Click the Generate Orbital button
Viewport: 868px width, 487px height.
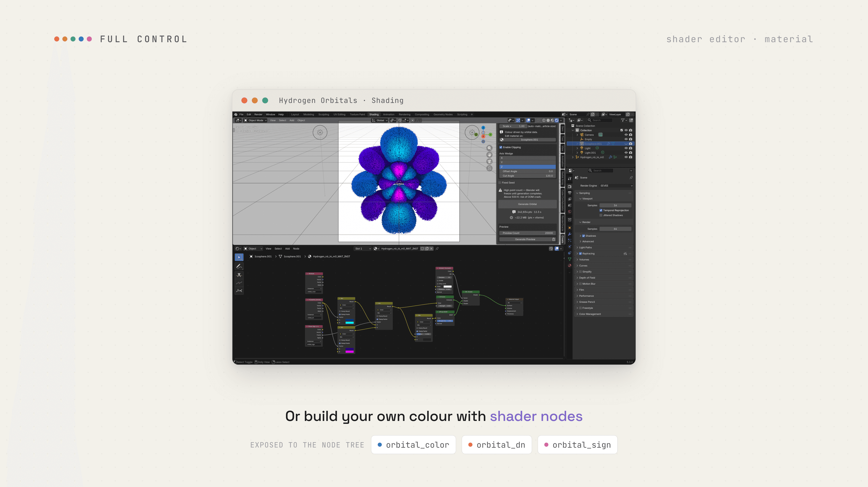[x=527, y=204]
